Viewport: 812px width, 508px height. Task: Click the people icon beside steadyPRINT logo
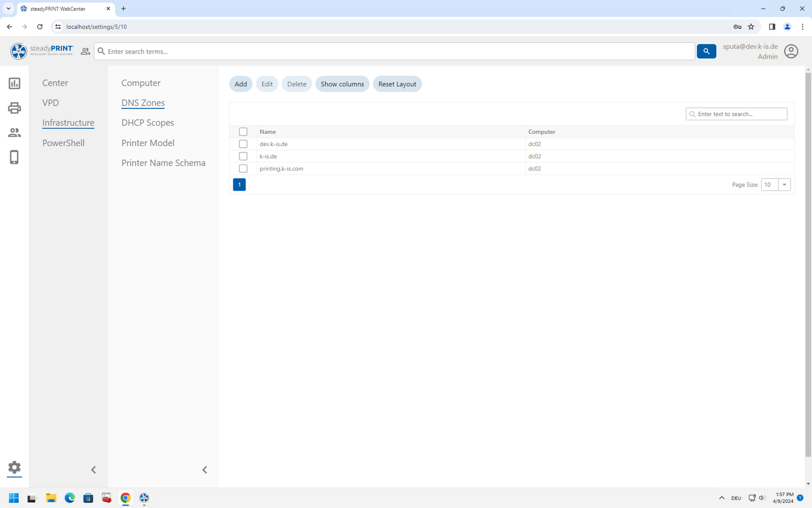(85, 51)
